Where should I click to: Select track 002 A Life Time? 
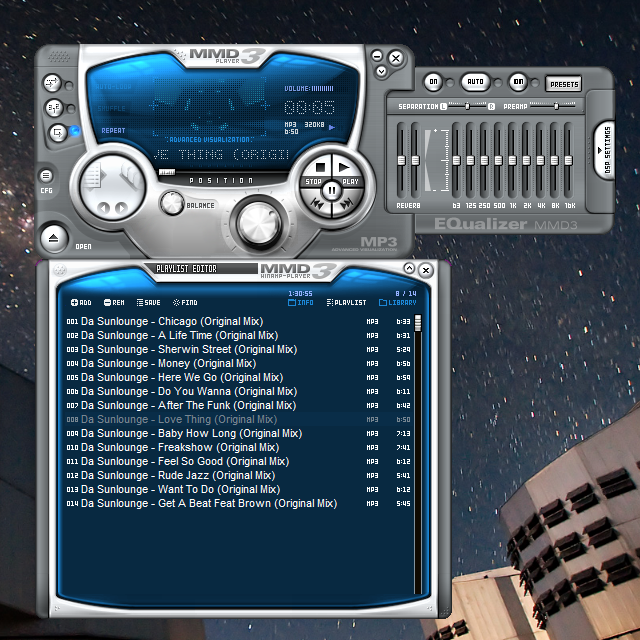pos(239,336)
